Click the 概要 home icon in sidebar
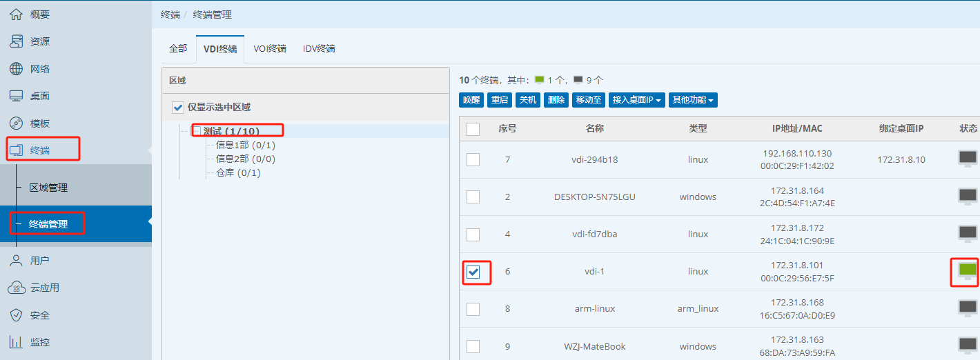The image size is (980, 360). click(16, 14)
